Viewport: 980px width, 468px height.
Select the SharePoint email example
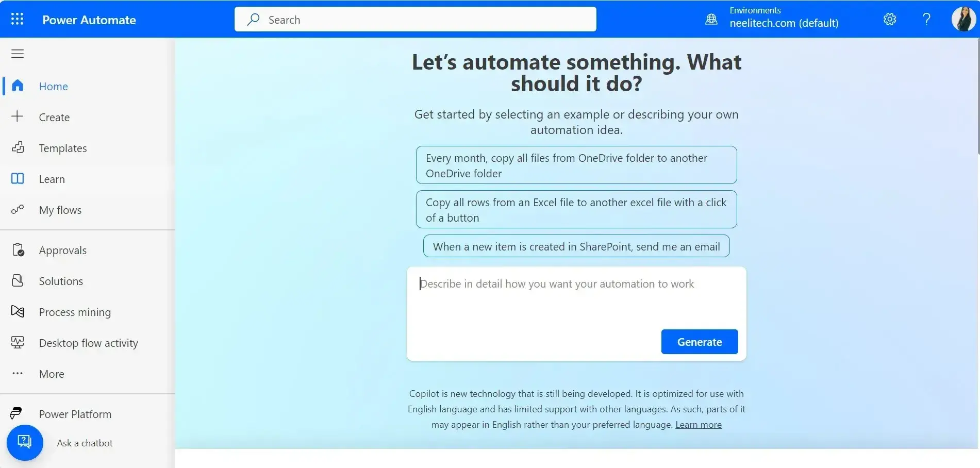(576, 246)
